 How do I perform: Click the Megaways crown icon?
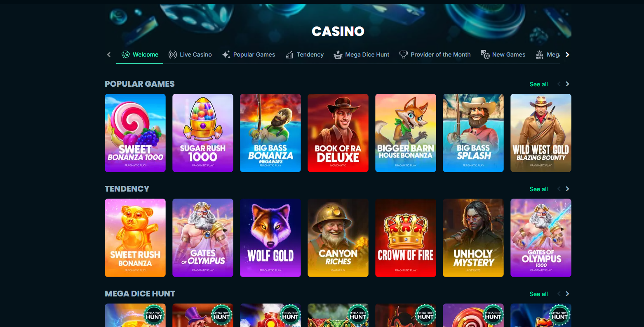(x=539, y=54)
